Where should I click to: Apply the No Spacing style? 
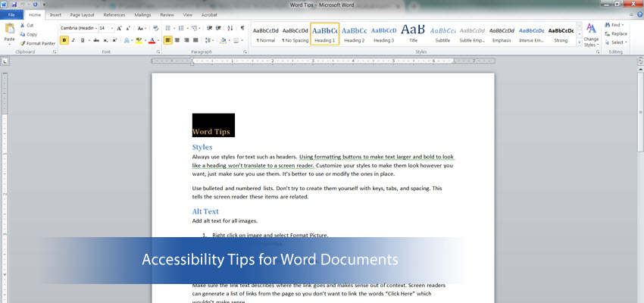[295, 34]
